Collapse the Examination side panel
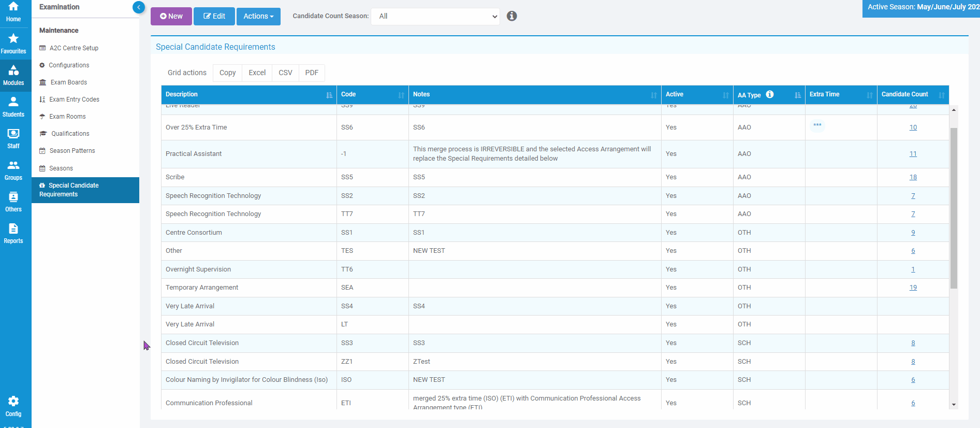Viewport: 980px width, 428px height. 138,7
